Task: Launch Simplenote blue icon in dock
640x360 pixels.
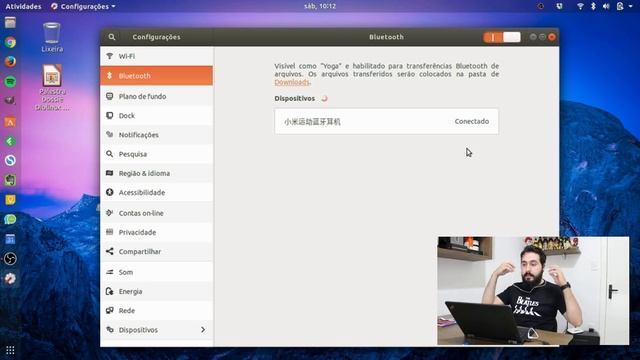Action: pos(10,160)
